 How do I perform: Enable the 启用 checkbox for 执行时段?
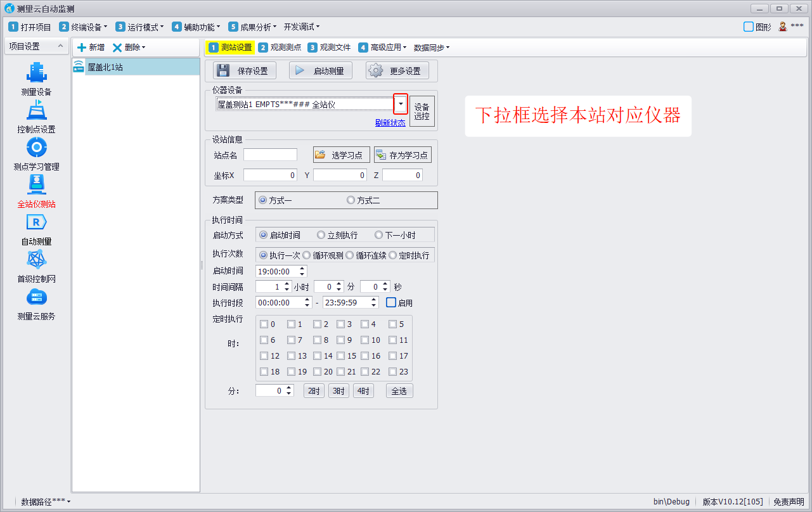[x=391, y=303]
